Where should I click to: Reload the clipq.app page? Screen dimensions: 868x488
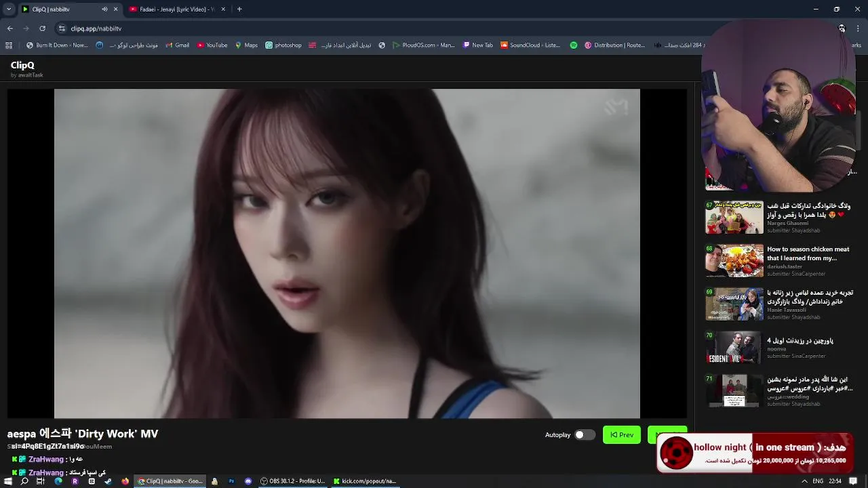43,28
